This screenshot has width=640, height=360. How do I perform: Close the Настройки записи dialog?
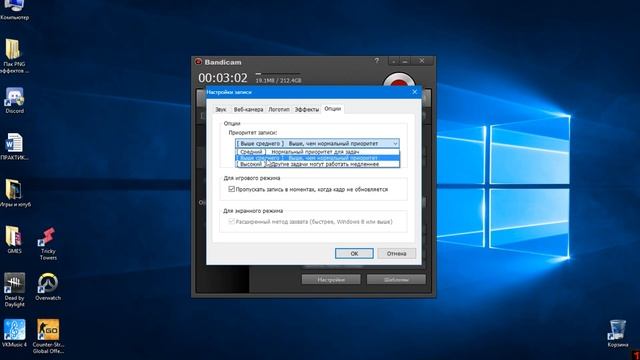[x=415, y=92]
